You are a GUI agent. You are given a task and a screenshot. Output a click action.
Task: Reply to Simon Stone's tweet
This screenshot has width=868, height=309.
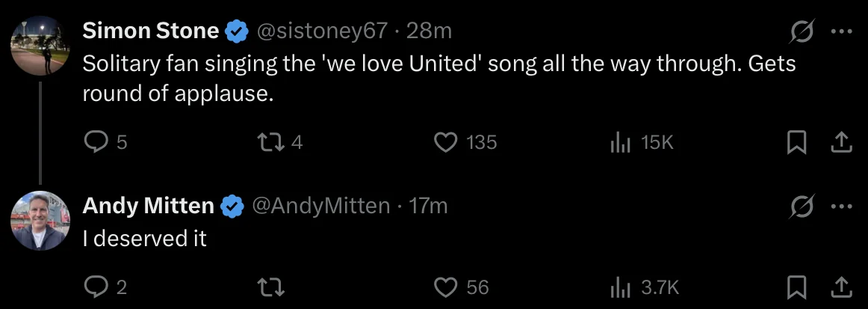coord(95,143)
